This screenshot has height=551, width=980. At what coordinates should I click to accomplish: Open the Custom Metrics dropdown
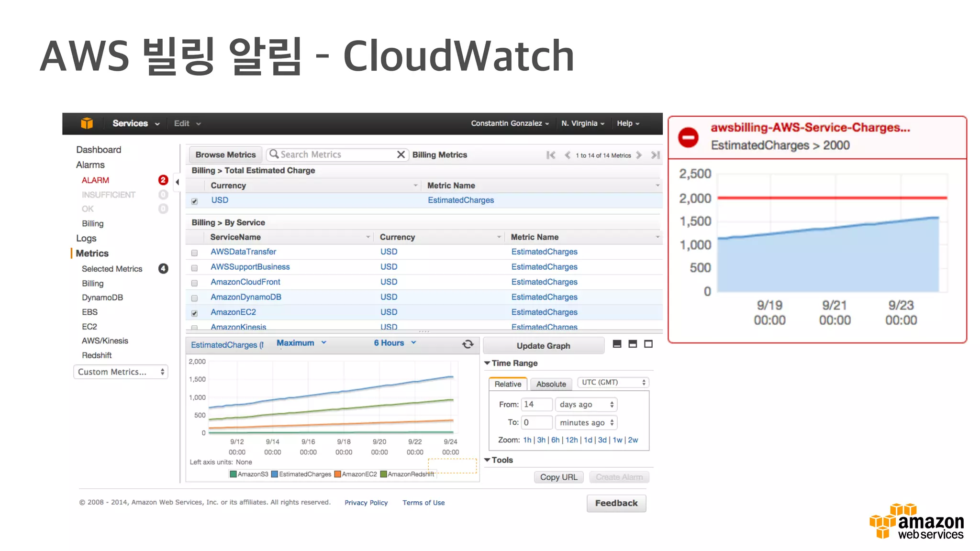tap(121, 372)
